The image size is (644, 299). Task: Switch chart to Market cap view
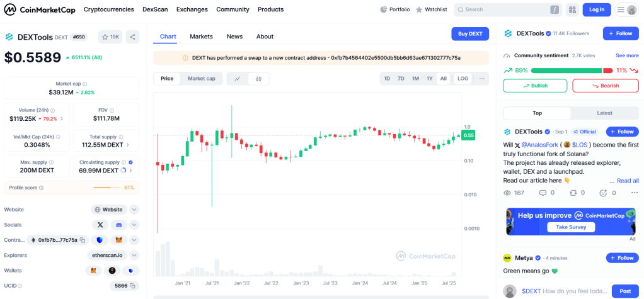201,79
